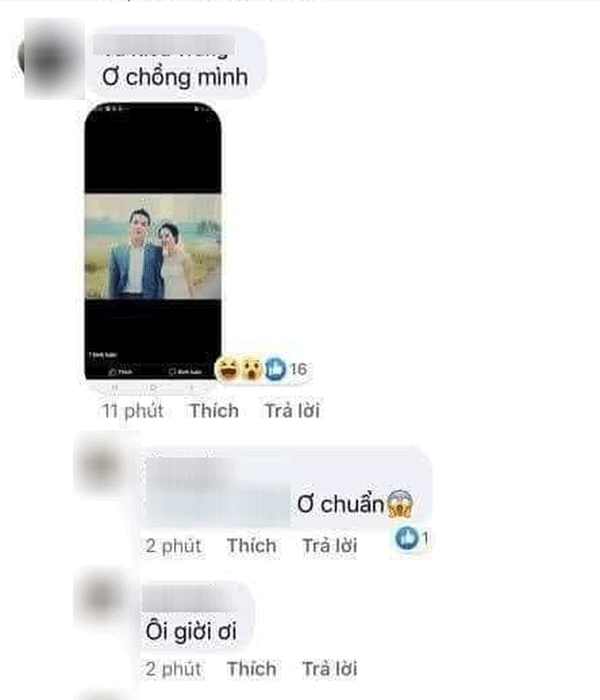
Task: Open the profile avatar beside "Ôi giời ơi"
Action: 102,597
